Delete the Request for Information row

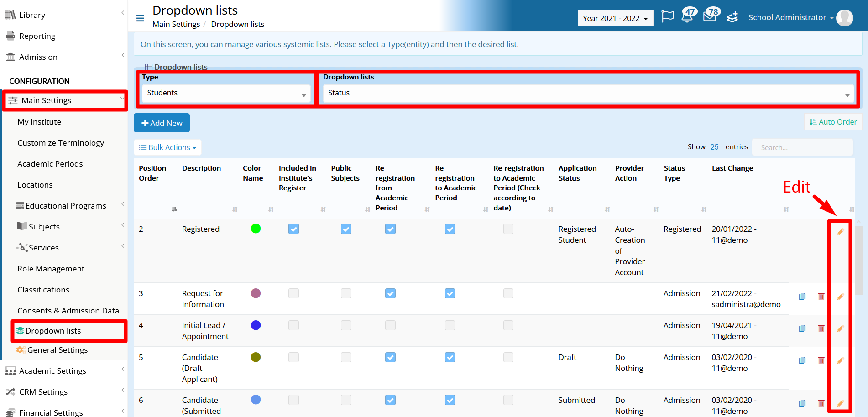pyautogui.click(x=821, y=297)
